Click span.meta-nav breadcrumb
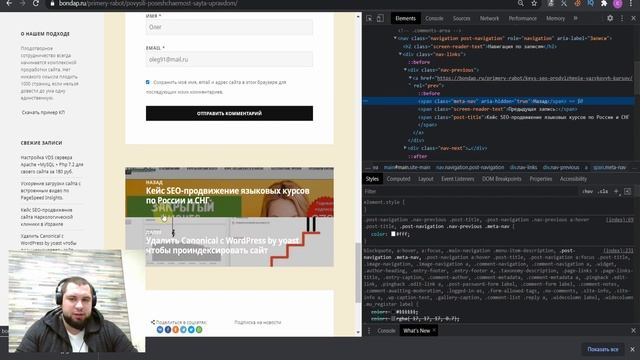The image size is (640, 360). [609, 167]
